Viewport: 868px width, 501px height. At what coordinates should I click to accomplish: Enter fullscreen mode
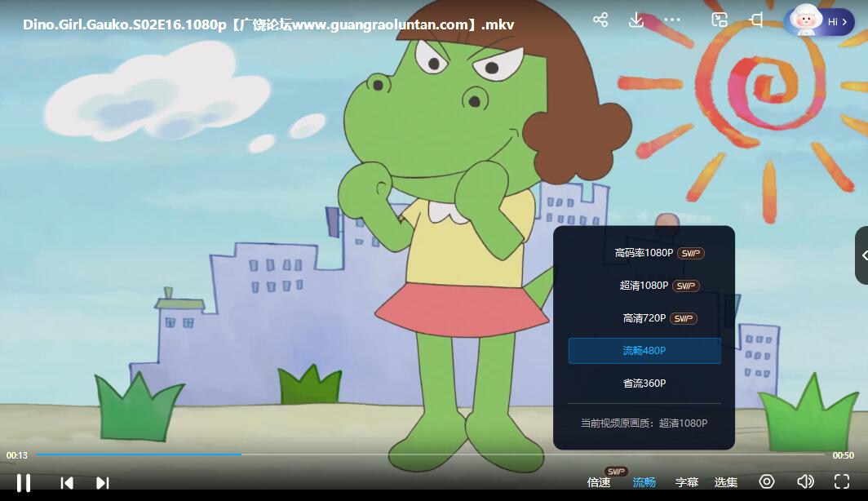(842, 481)
